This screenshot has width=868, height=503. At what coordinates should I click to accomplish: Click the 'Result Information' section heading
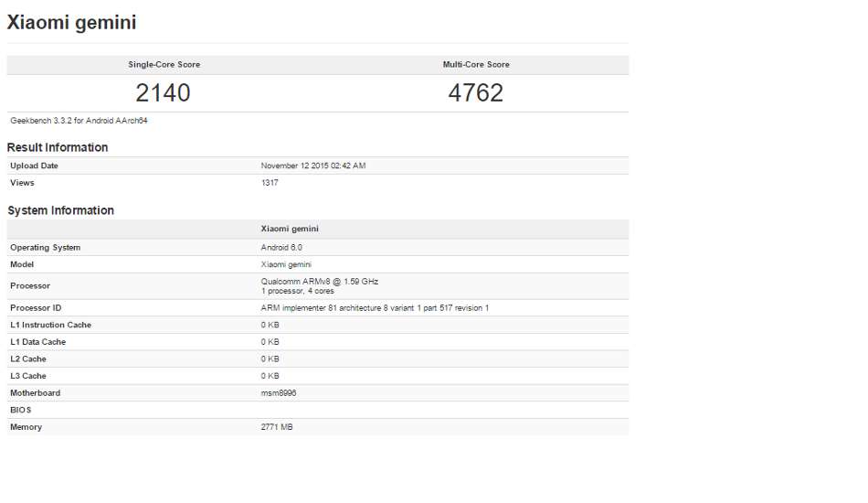(58, 147)
